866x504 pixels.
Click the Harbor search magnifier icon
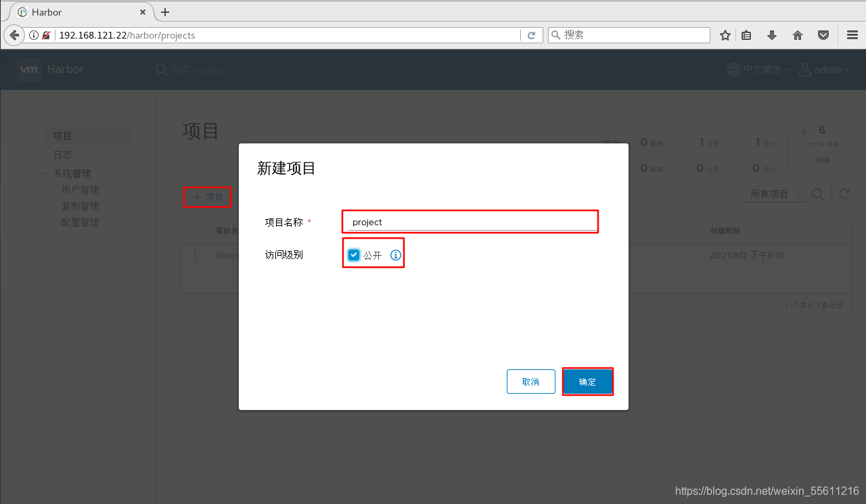tap(161, 70)
